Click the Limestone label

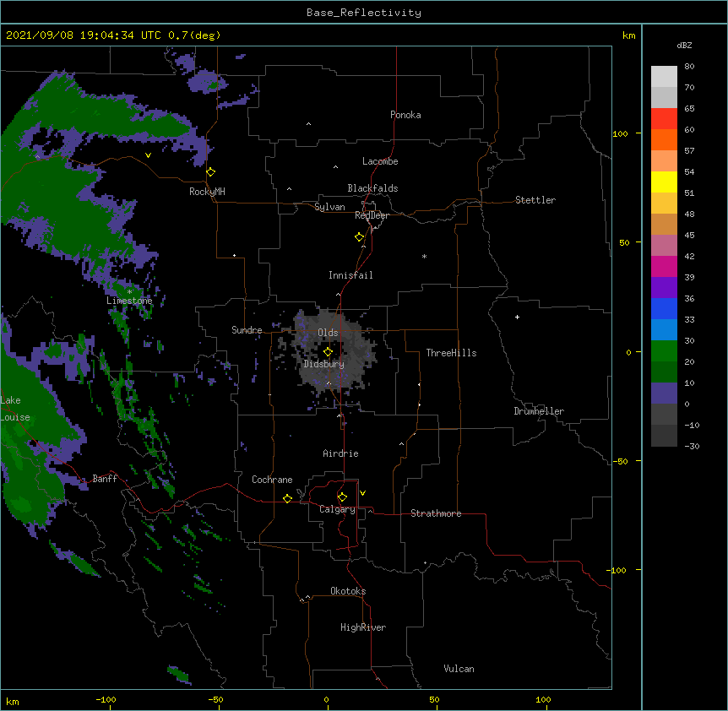tap(129, 301)
